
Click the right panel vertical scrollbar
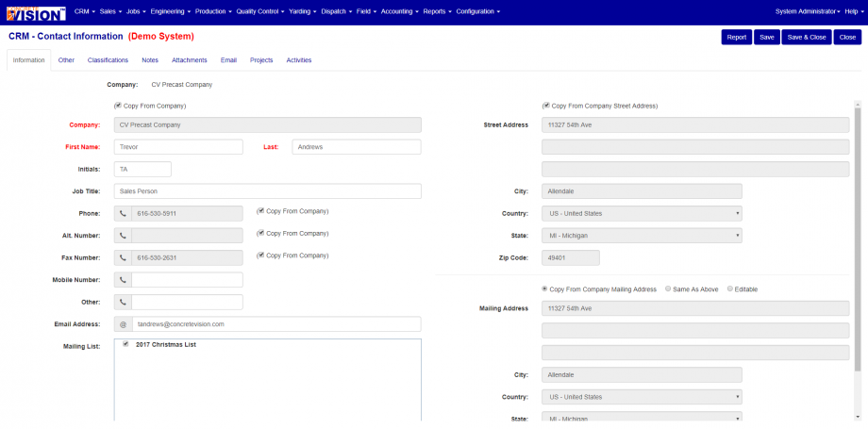(858, 239)
